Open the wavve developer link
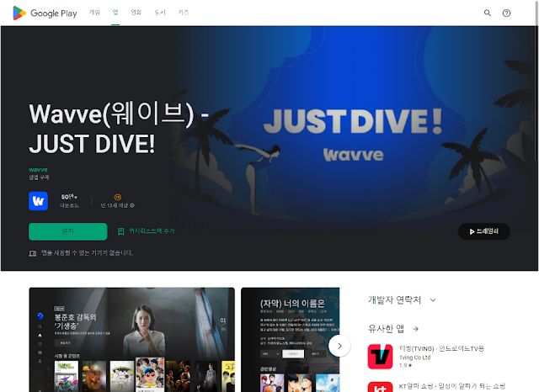Image resolution: width=539 pixels, height=392 pixels. pyautogui.click(x=38, y=170)
